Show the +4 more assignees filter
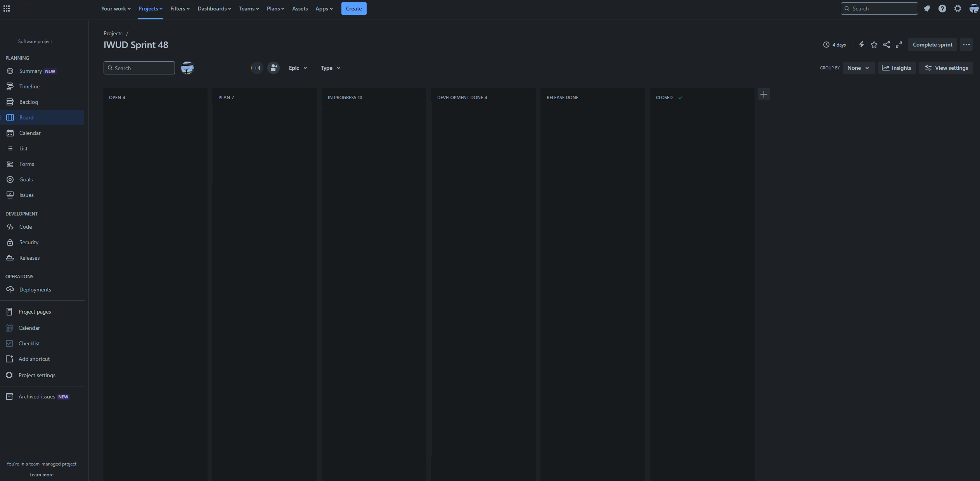This screenshot has height=481, width=980. (x=257, y=68)
